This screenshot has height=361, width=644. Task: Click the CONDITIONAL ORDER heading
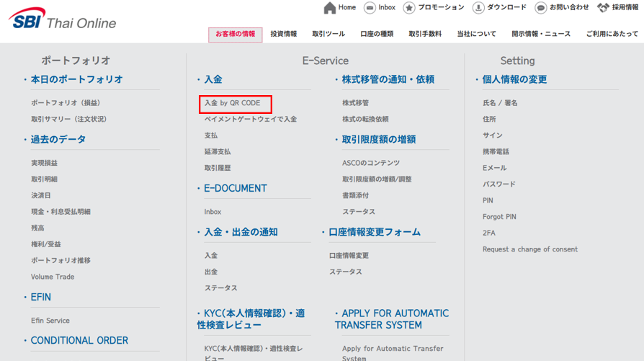79,341
